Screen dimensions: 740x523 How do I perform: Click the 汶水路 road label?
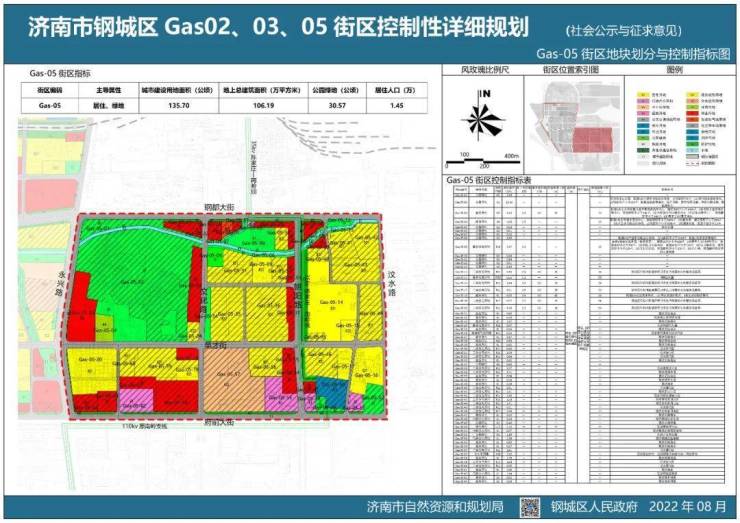tap(392, 283)
